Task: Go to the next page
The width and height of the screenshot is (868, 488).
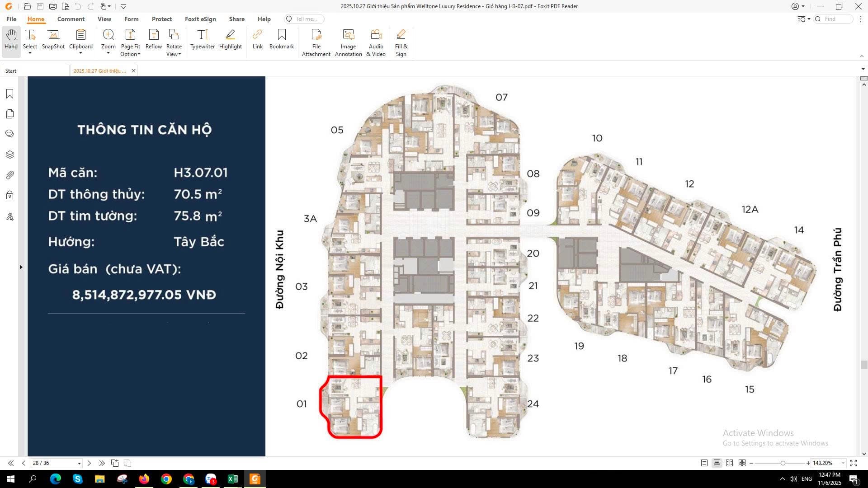Action: pyautogui.click(x=89, y=463)
